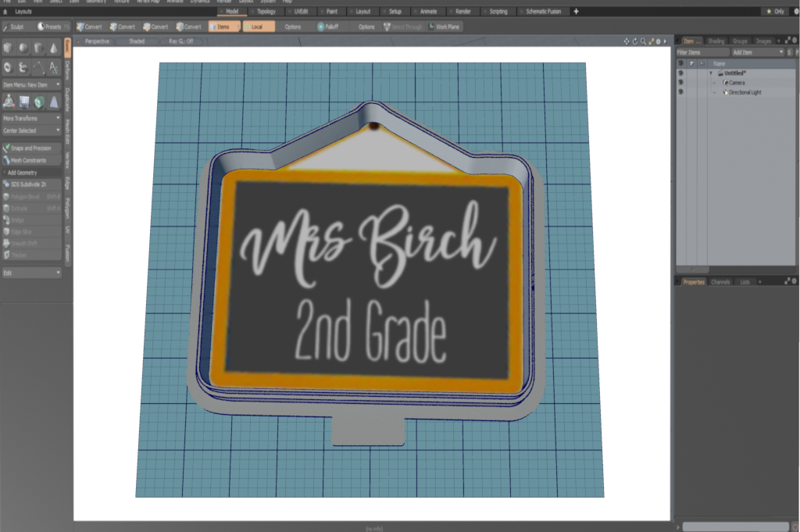800x532 pixels.
Task: Click Snaps and Precision button
Action: 31,148
